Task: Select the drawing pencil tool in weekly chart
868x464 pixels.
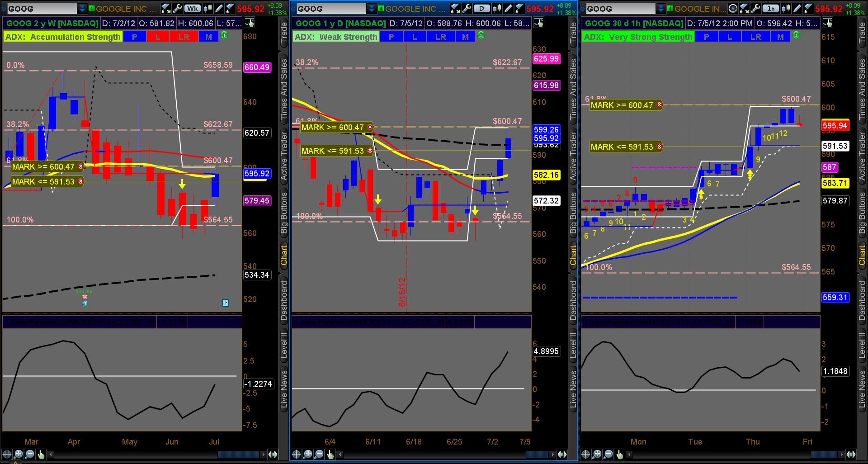Action: point(219,9)
